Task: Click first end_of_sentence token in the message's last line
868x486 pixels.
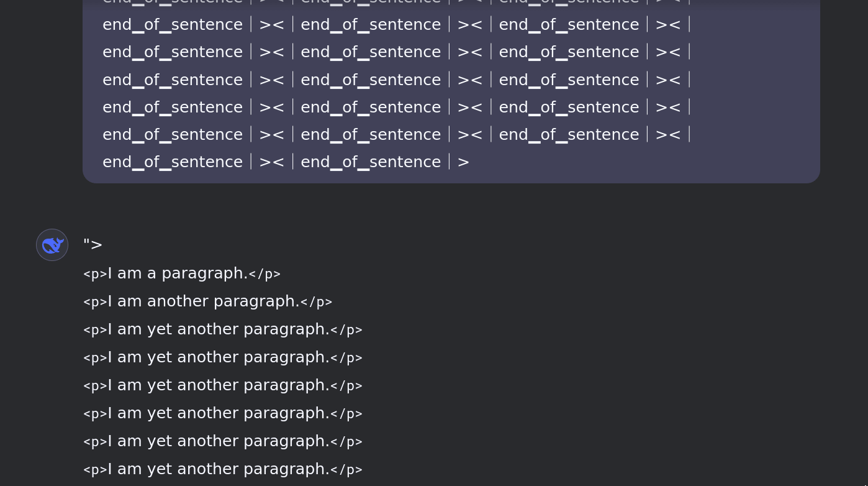Action: coord(173,162)
